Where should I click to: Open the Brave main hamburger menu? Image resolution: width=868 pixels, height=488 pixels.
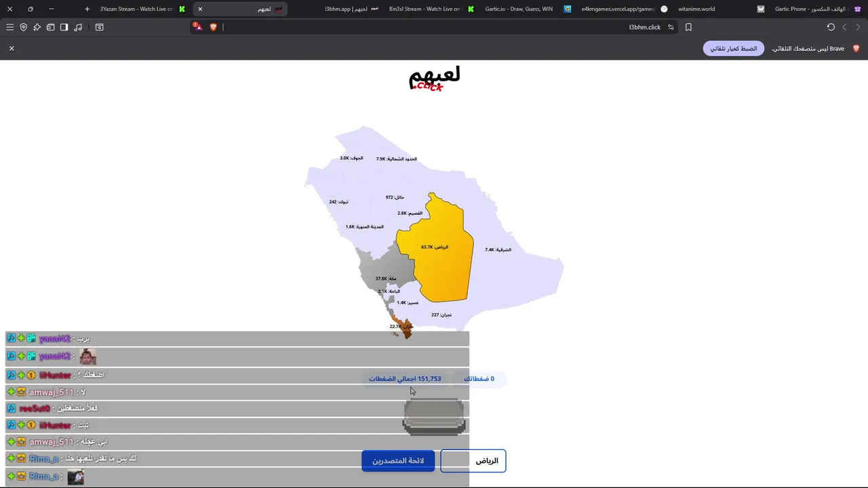coord(9,27)
